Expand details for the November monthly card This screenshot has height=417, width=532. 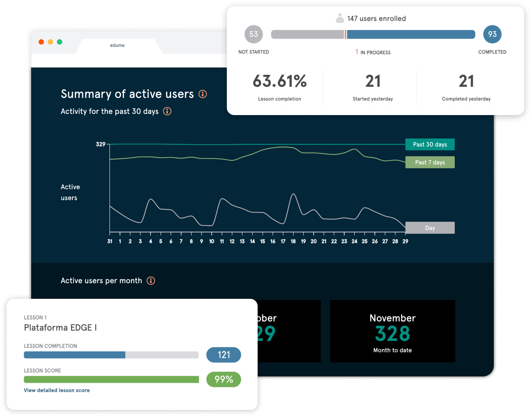[392, 331]
